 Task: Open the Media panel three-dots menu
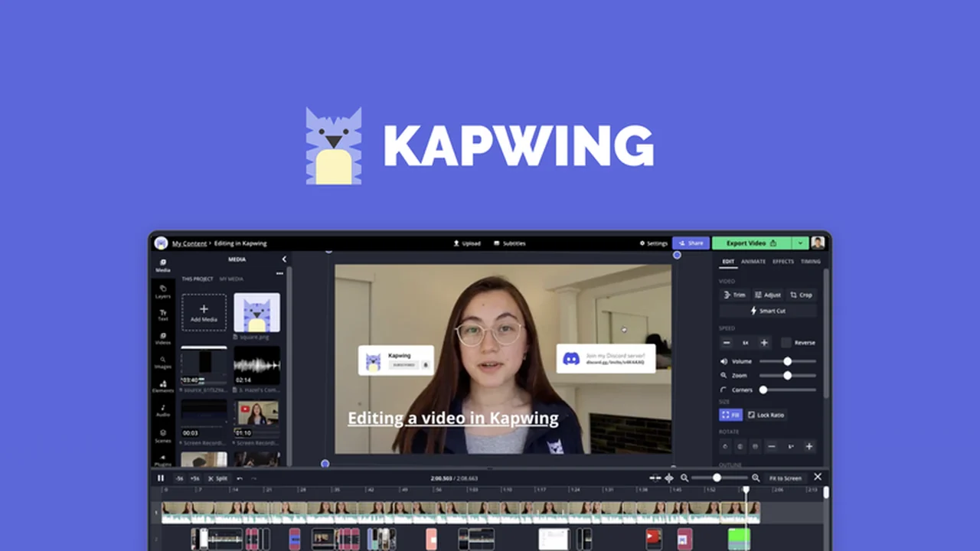point(279,273)
